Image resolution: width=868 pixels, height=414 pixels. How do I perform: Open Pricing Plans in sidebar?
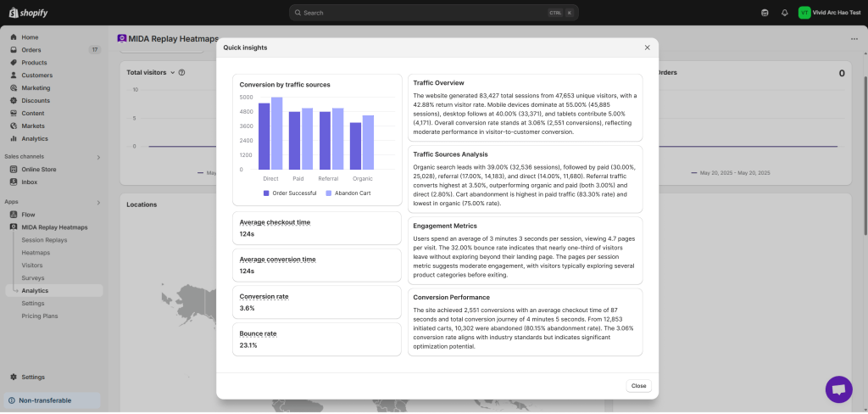click(40, 316)
